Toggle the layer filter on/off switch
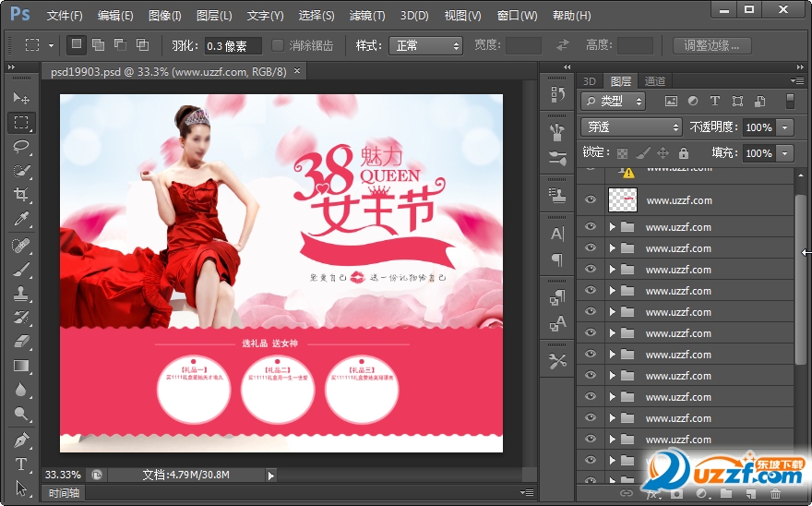 coord(790,102)
